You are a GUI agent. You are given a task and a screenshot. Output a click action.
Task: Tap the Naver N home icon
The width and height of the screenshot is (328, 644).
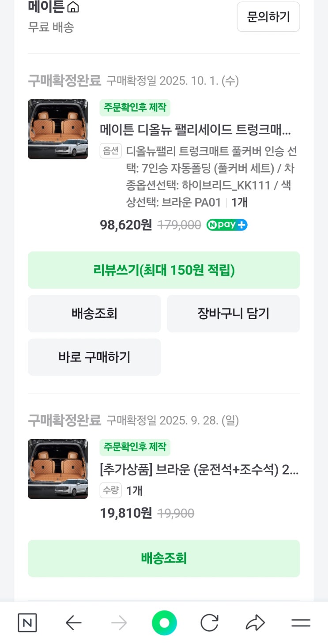click(x=27, y=623)
